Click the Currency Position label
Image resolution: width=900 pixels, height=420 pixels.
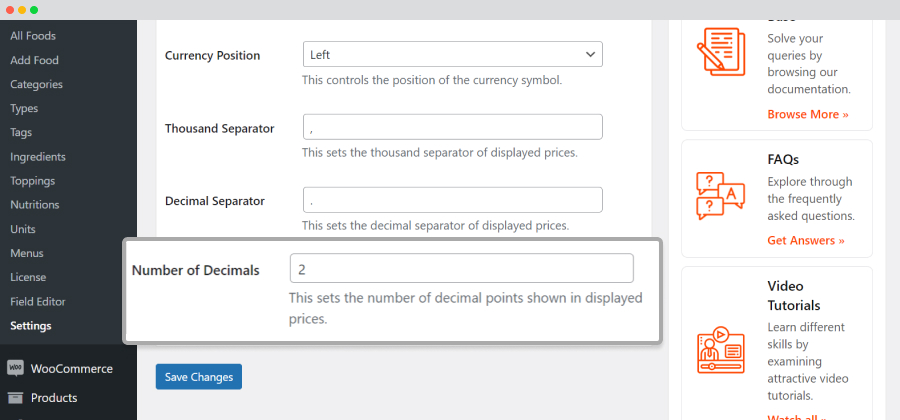212,56
